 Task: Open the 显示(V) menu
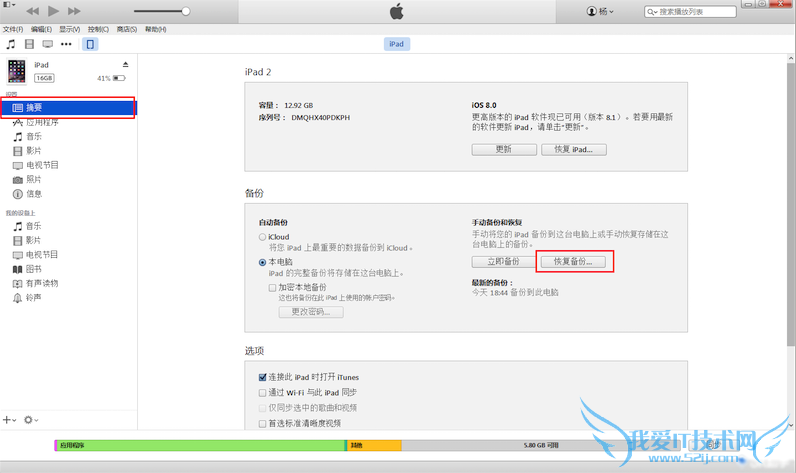pos(70,29)
